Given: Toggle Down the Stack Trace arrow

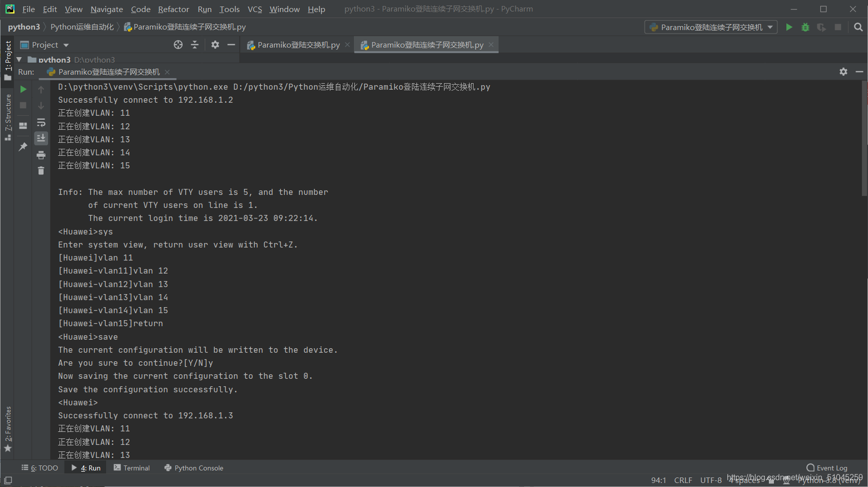Looking at the screenshot, I should 41,106.
